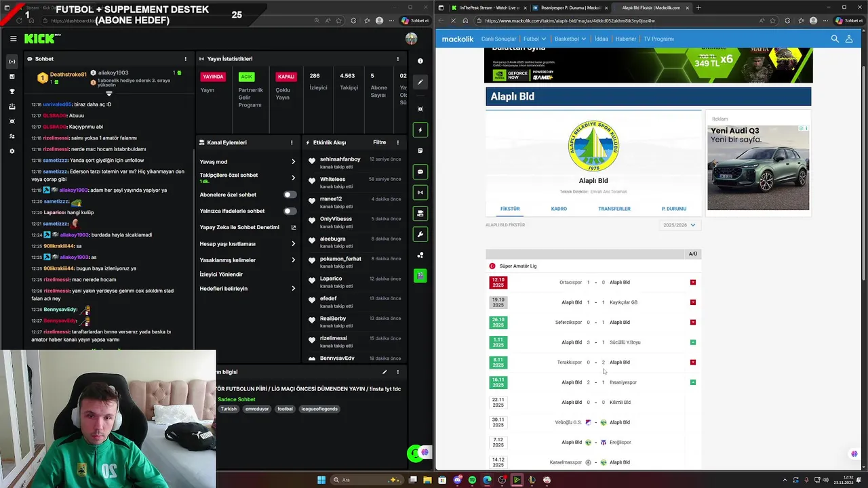Open the settings gear in the Kick left sidebar
868x488 pixels.
(x=12, y=151)
